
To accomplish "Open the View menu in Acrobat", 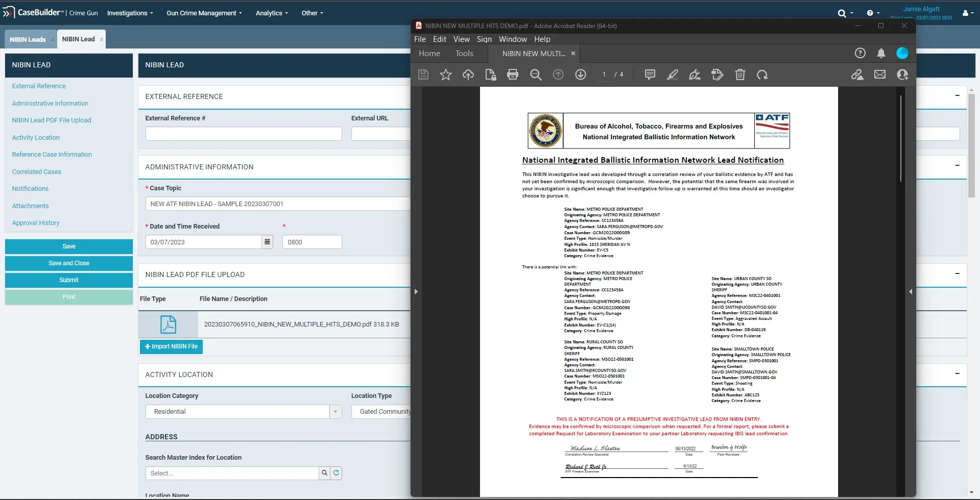I will pos(461,39).
